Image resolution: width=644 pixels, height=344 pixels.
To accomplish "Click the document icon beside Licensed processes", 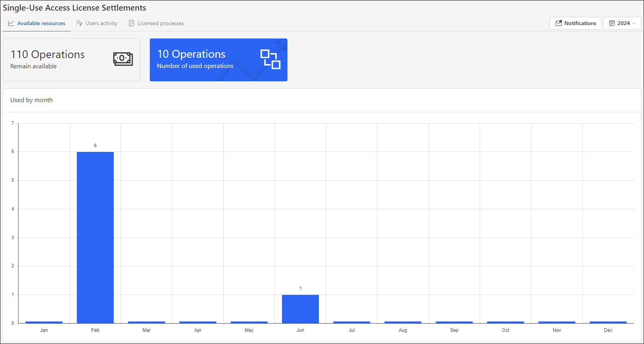I will 132,23.
